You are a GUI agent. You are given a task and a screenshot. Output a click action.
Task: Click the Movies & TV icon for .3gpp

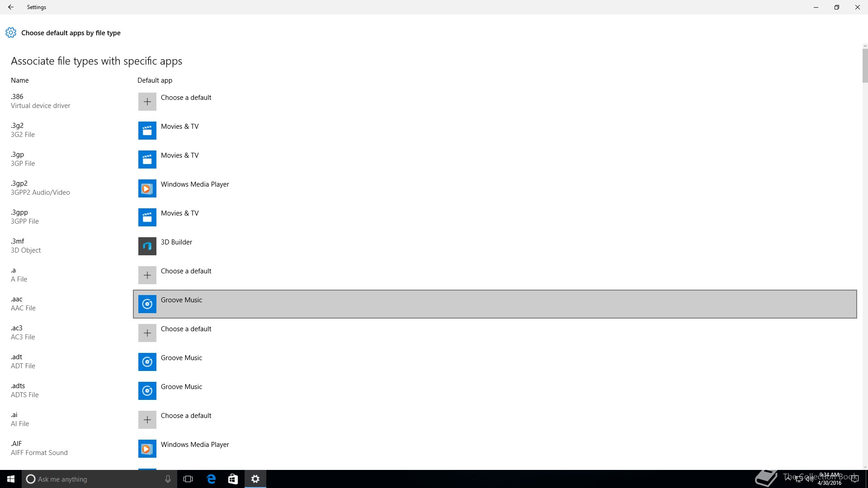point(147,217)
